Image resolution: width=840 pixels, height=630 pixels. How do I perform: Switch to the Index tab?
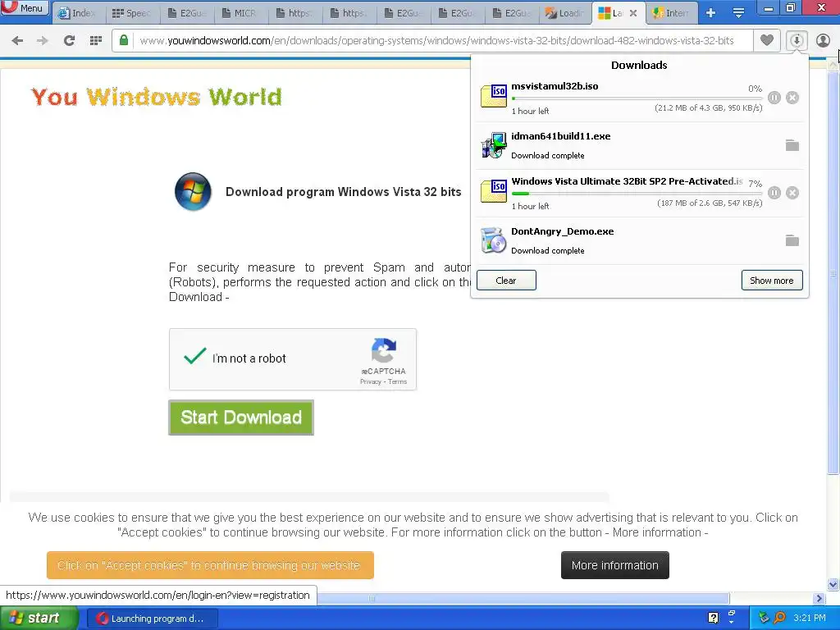79,13
